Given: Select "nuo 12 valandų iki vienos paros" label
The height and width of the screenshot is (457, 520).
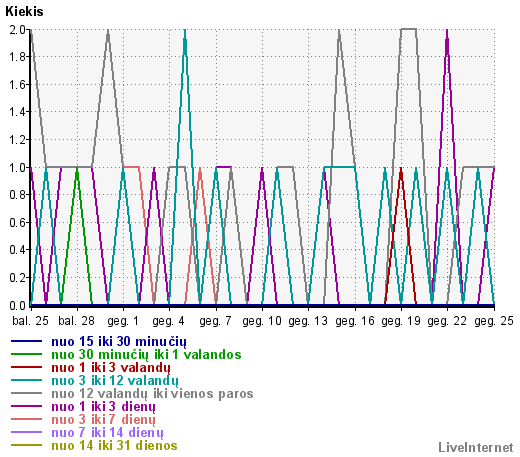Looking at the screenshot, I should 152,394.
